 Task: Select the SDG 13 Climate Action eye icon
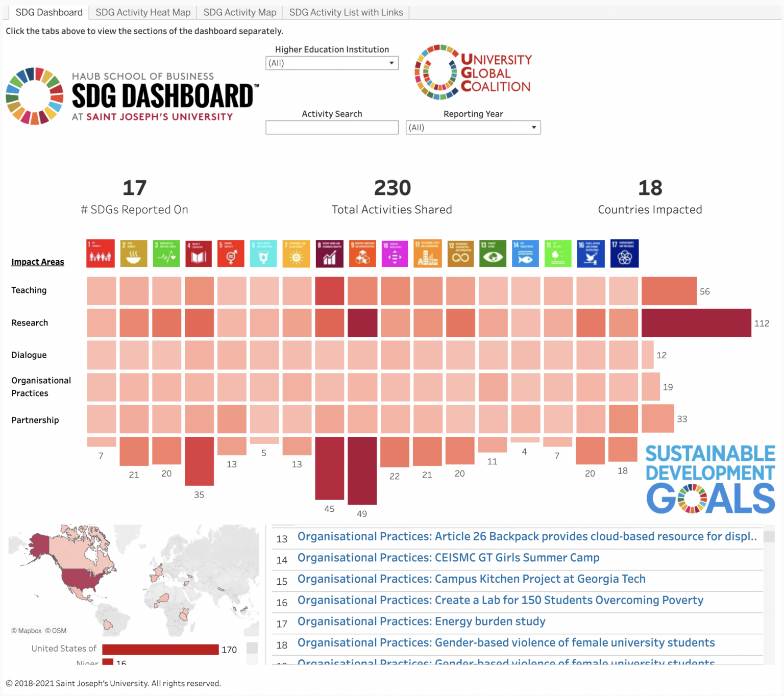point(493,254)
